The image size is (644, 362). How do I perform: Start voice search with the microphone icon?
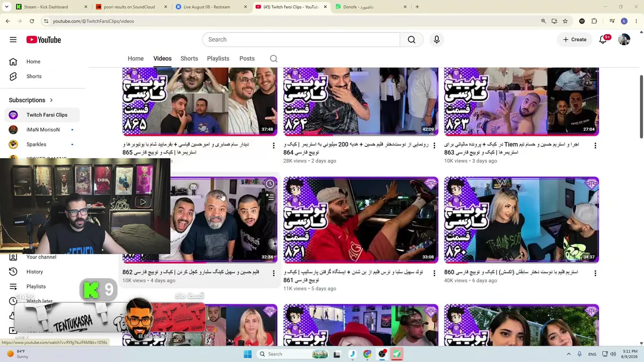pyautogui.click(x=437, y=40)
